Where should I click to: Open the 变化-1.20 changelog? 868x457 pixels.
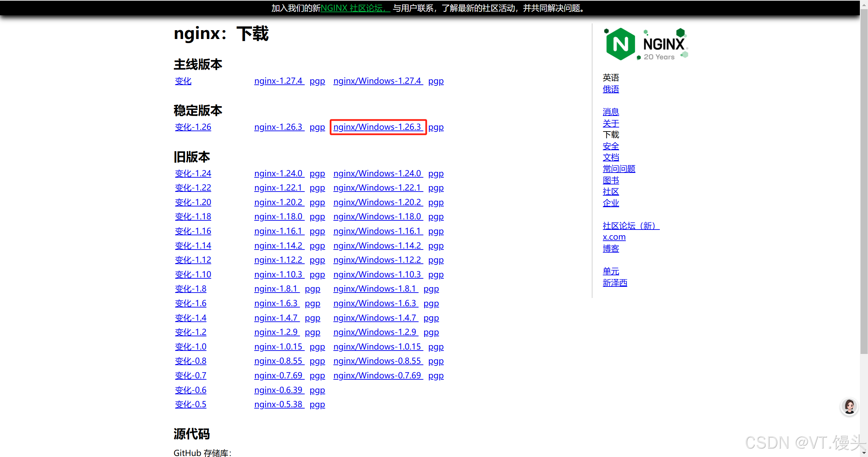click(x=193, y=202)
